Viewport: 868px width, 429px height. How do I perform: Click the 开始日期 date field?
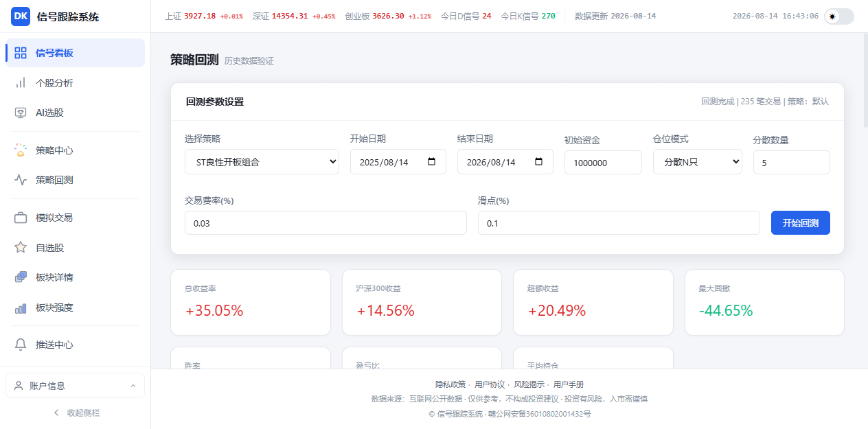point(398,162)
